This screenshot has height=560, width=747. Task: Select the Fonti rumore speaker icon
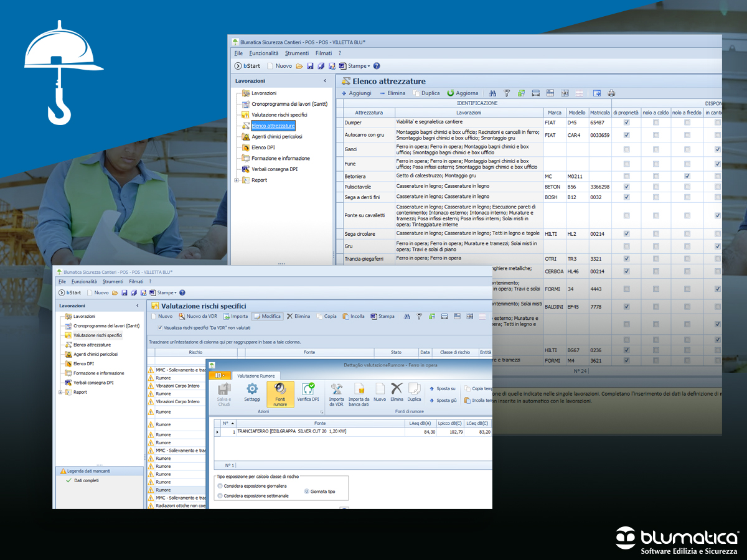point(280,388)
